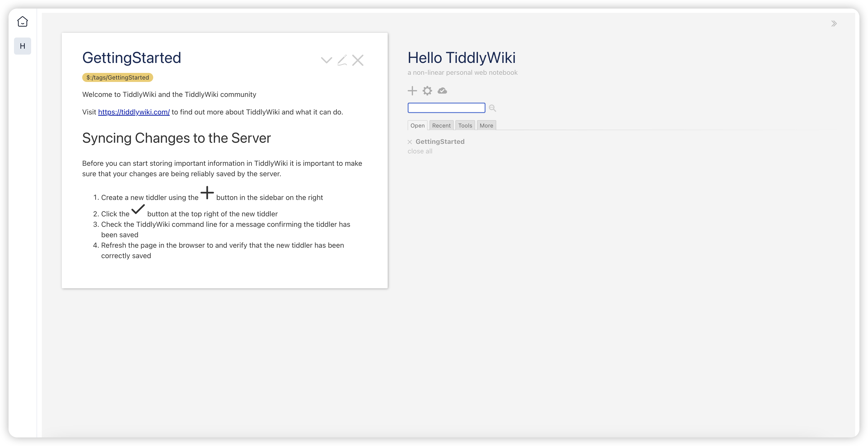Click the $:/tags/GettingStarted tag pill
This screenshot has height=446, width=868.
click(x=118, y=77)
